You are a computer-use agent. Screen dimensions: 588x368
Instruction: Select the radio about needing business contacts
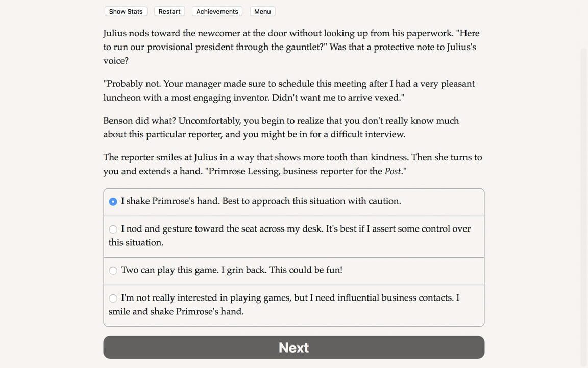(113, 298)
